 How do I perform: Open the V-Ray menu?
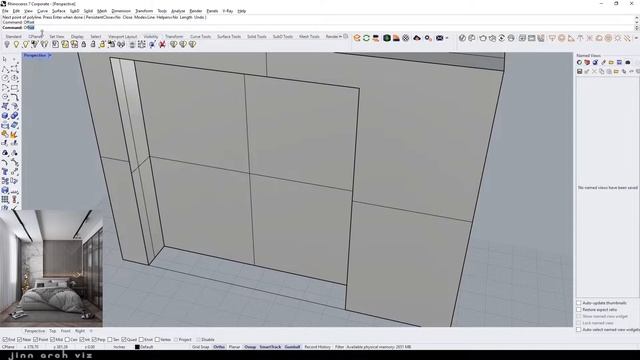point(228,11)
